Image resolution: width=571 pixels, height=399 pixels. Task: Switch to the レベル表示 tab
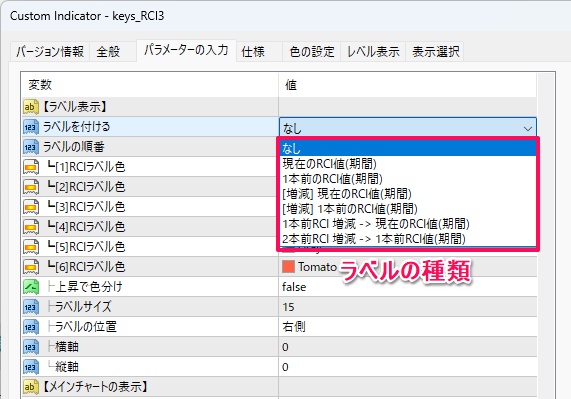[x=373, y=51]
